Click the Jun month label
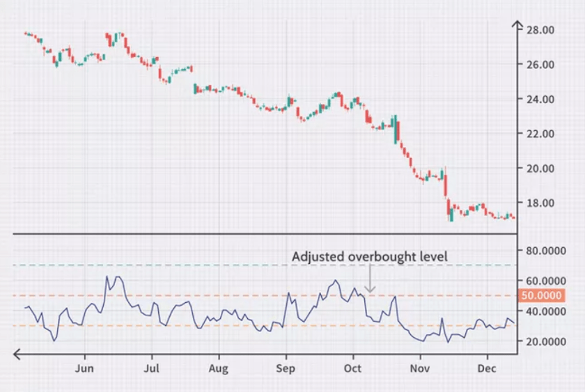Viewport: 585px width, 392px height. click(84, 368)
